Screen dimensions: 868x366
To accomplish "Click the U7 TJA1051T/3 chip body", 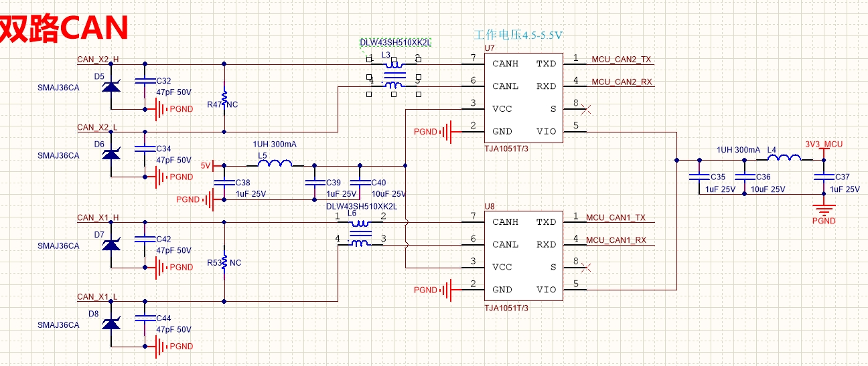I will tap(514, 97).
